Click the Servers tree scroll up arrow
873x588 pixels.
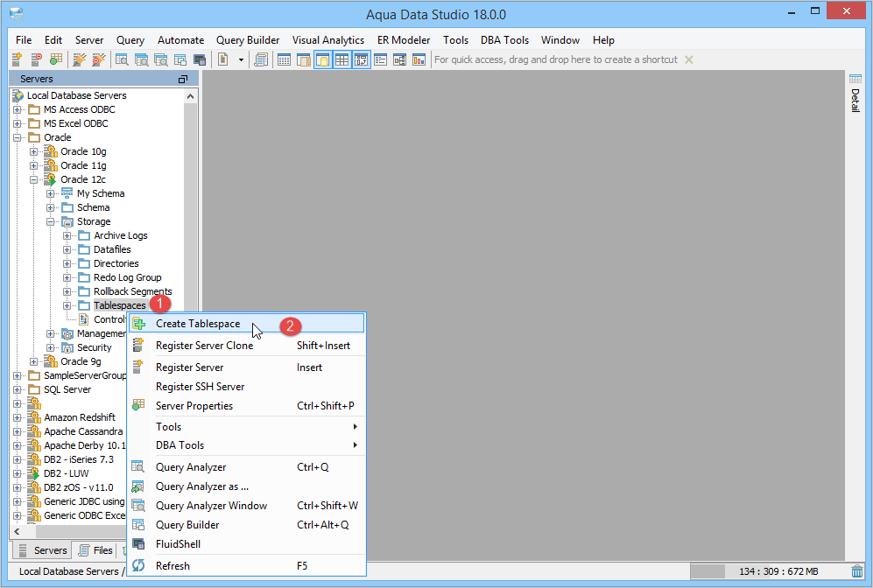pyautogui.click(x=190, y=96)
